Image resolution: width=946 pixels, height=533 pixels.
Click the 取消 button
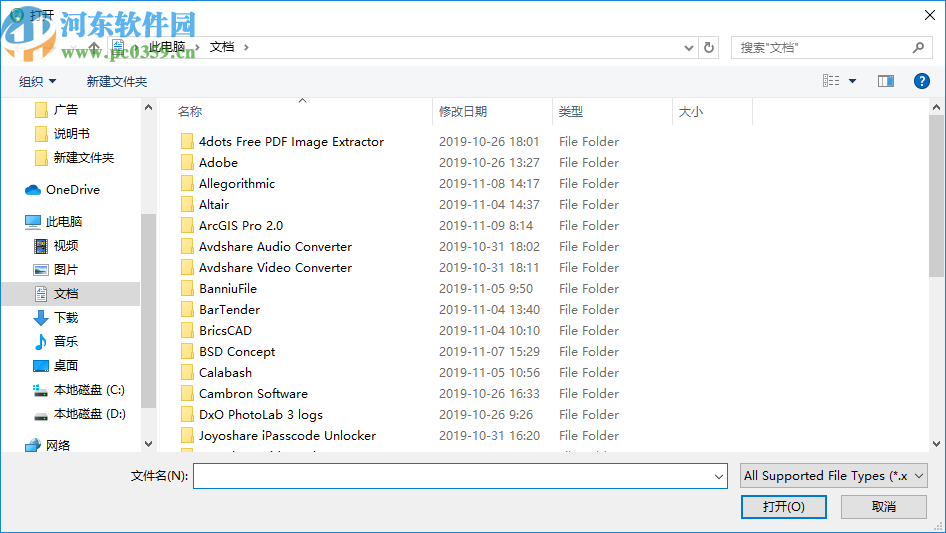coord(884,506)
